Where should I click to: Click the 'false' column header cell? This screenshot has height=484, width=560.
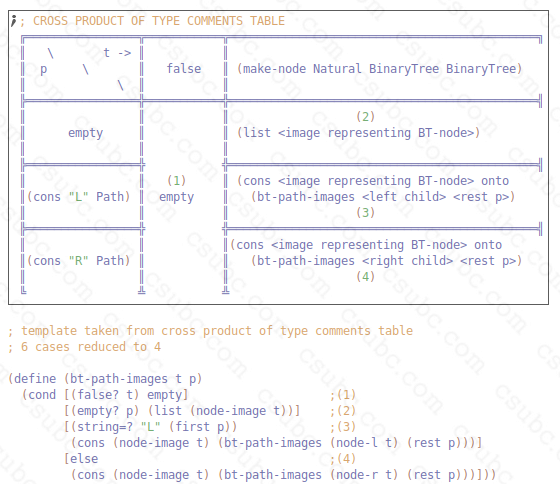(184, 69)
